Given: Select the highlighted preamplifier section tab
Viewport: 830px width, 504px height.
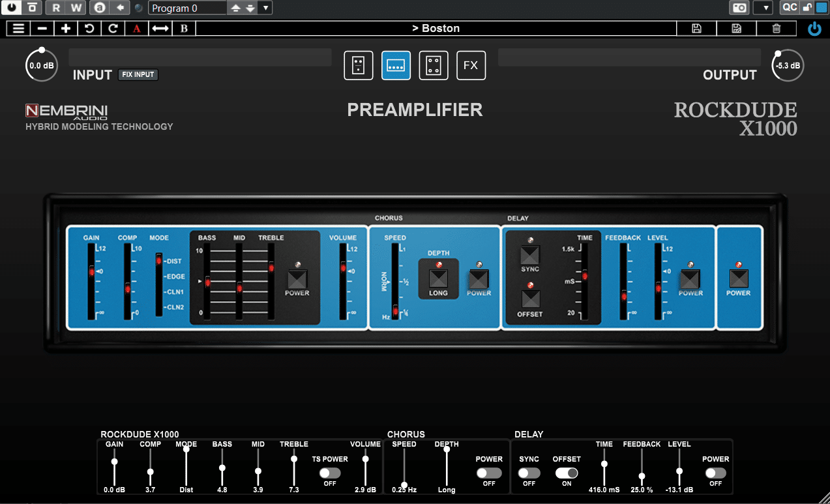Looking at the screenshot, I should pyautogui.click(x=396, y=65).
